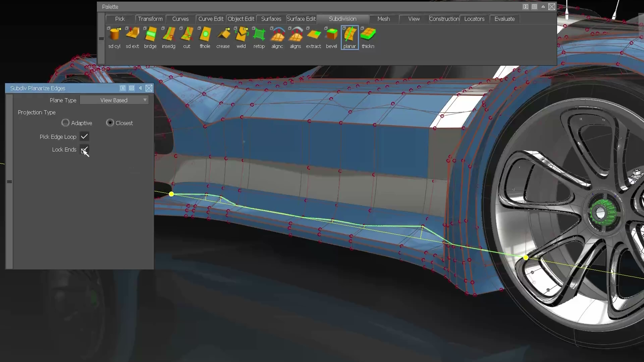The image size is (644, 362).
Task: Select the Adaptive projection radio button
Action: (65, 123)
